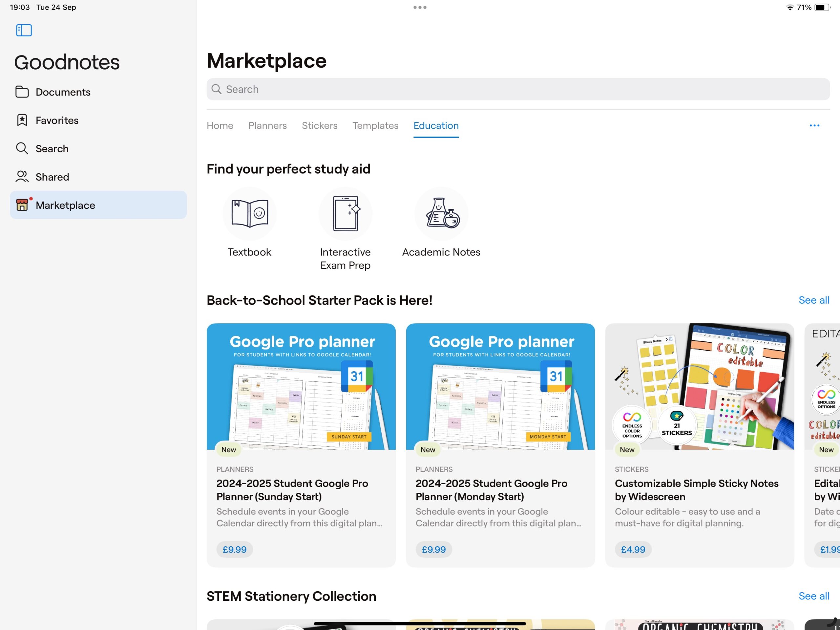Viewport: 840px width, 630px height.
Task: Buy Sticky Notes for £4.99
Action: point(633,550)
